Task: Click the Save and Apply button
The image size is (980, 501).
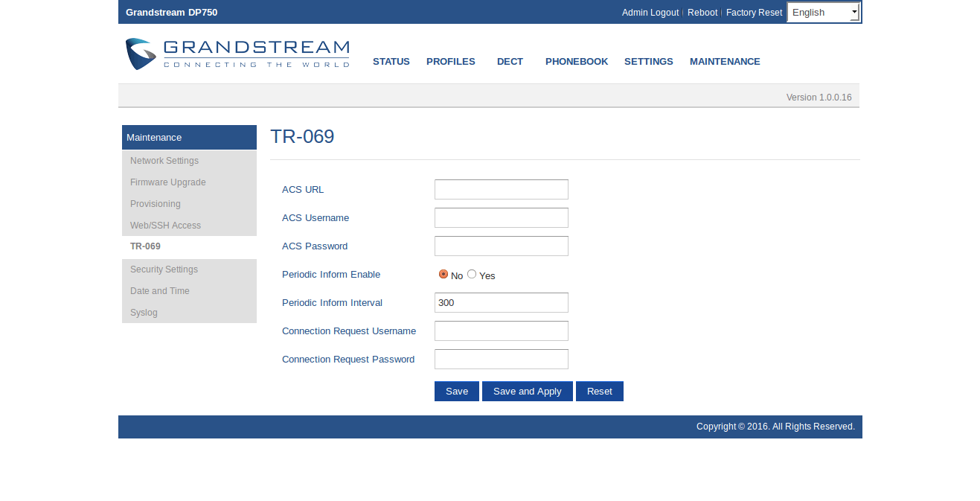Action: click(x=527, y=392)
